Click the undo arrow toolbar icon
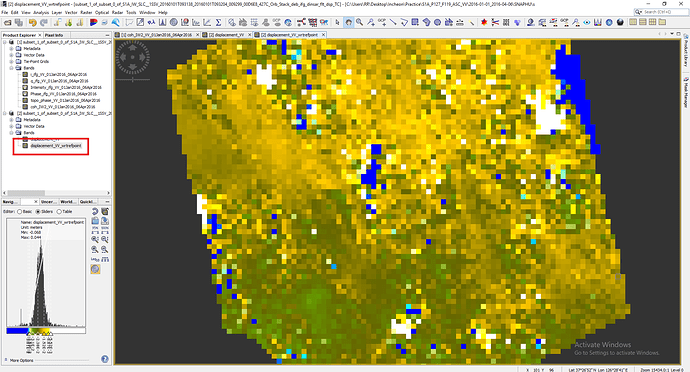Screen dimensions: 690x372 tap(33, 22)
